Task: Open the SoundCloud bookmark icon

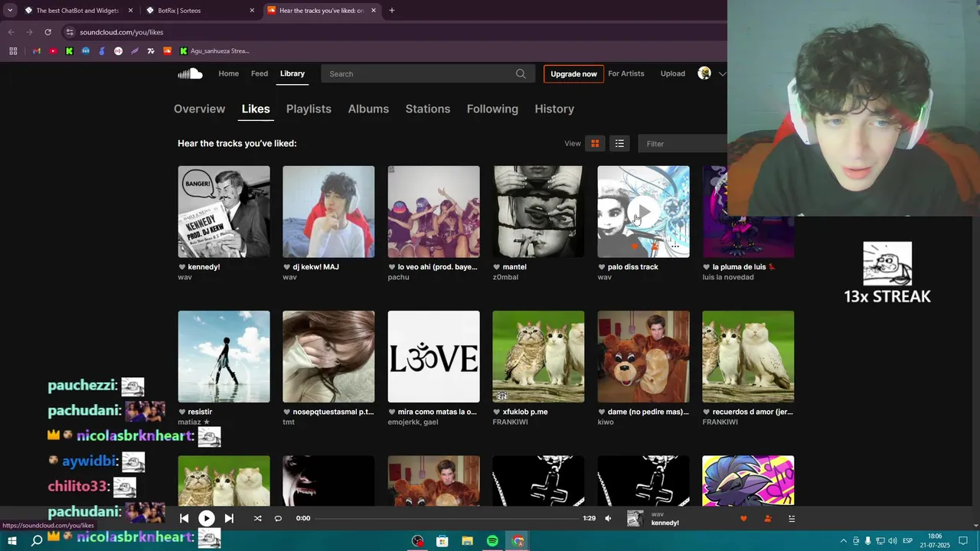Action: pyautogui.click(x=167, y=51)
